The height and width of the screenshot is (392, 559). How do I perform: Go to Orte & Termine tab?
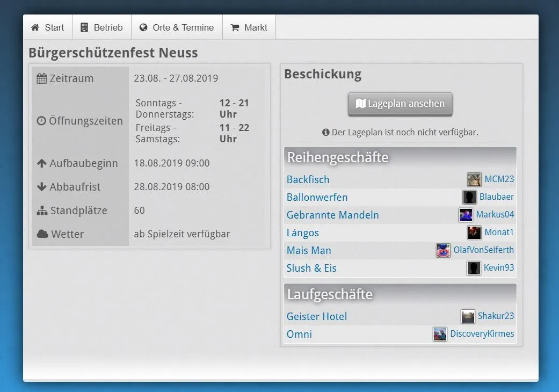(177, 27)
